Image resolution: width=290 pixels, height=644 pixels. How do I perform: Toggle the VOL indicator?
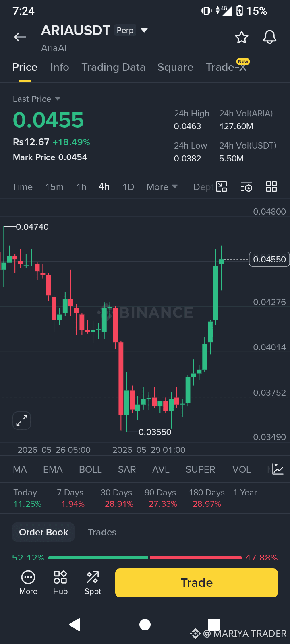point(242,469)
